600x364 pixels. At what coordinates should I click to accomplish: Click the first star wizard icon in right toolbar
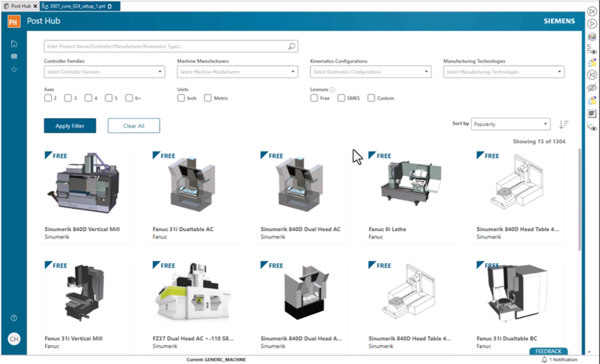(x=592, y=62)
